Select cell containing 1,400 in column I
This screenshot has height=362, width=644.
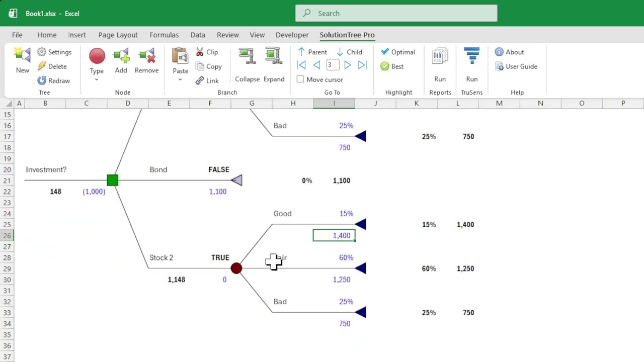pyautogui.click(x=334, y=235)
